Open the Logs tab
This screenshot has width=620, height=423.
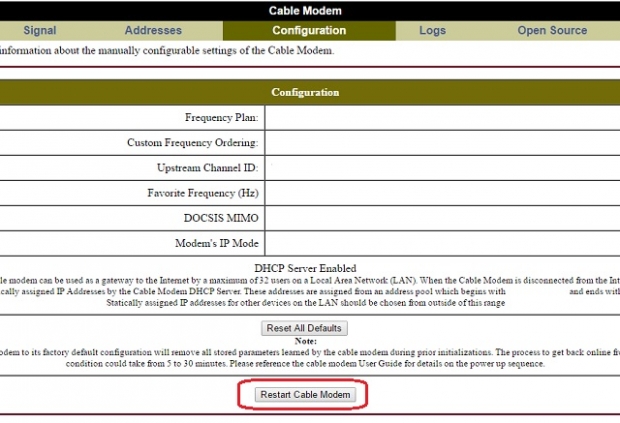pos(432,30)
